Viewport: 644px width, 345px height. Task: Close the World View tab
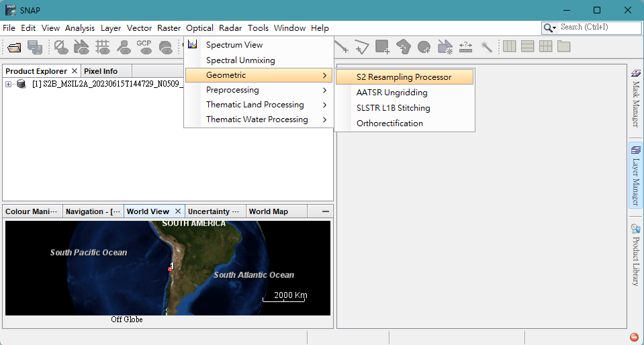tap(178, 211)
